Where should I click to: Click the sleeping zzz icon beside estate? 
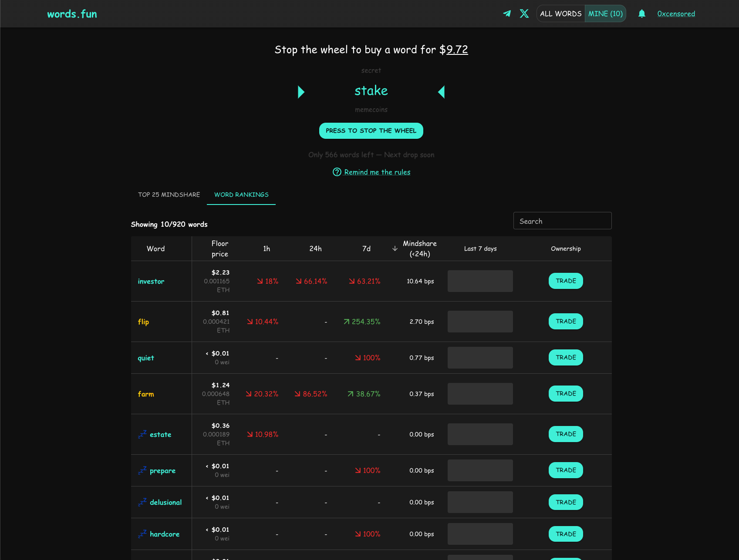(x=142, y=434)
